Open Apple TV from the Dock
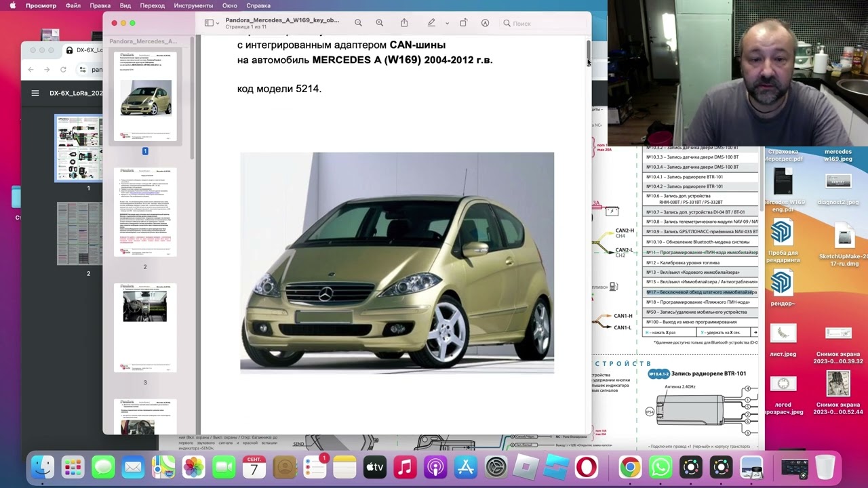Viewport: 868px width, 488px height. [x=374, y=467]
